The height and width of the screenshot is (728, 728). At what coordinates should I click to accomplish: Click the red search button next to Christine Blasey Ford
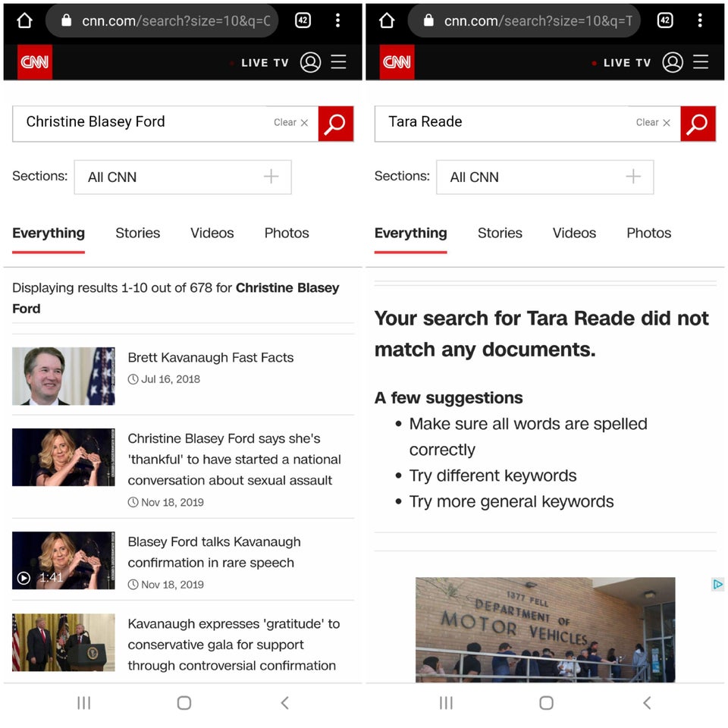336,124
